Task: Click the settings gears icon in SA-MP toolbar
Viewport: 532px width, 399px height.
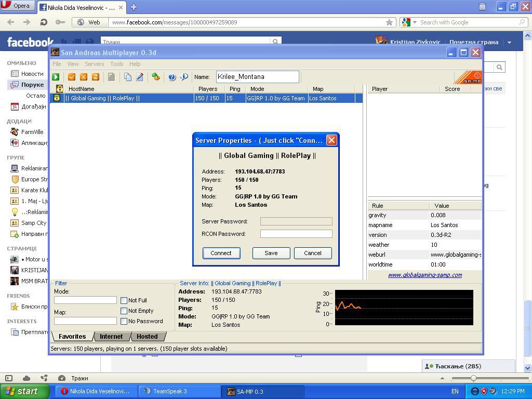Action: (156, 77)
